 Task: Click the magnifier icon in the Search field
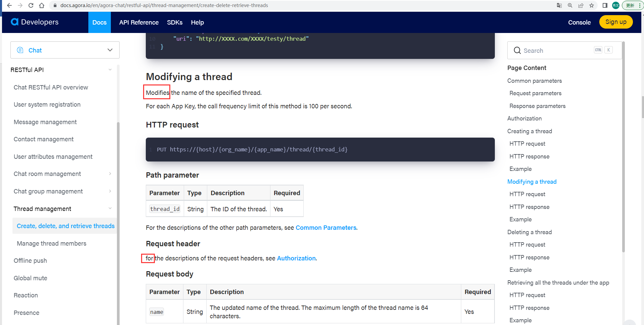517,50
